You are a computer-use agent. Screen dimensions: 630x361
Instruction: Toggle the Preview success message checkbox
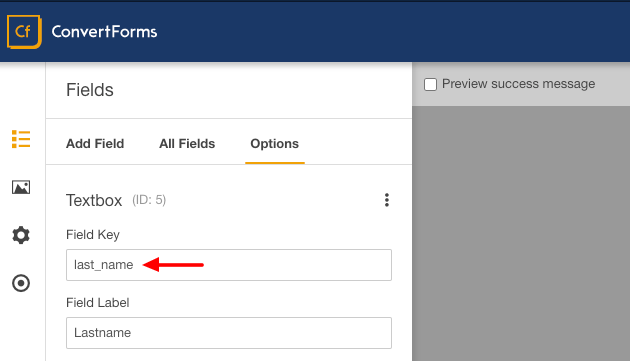[x=430, y=84]
